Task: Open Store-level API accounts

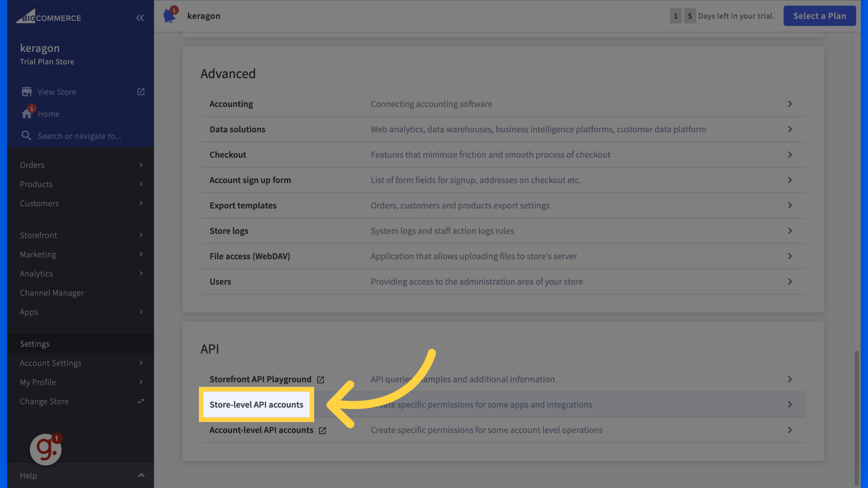Action: pyautogui.click(x=256, y=404)
